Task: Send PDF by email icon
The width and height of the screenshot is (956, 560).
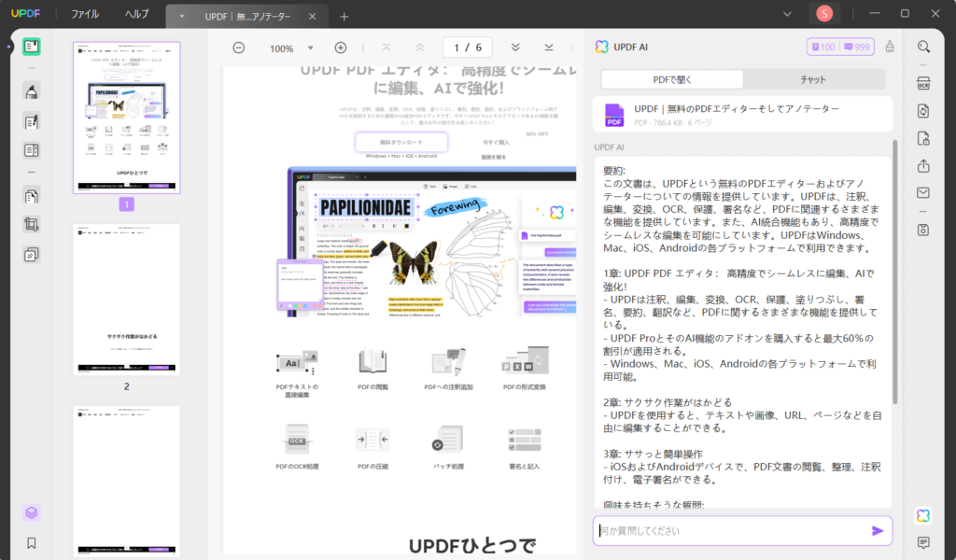Action: [923, 193]
